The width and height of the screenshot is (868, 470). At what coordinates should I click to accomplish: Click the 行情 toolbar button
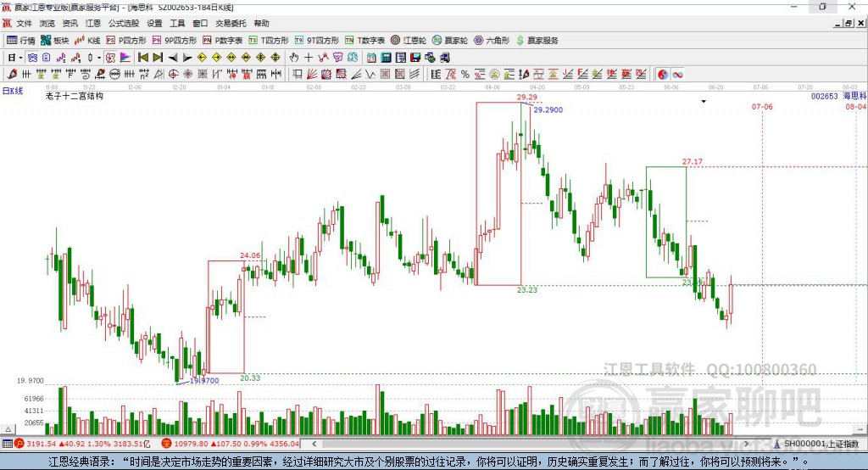click(21, 41)
